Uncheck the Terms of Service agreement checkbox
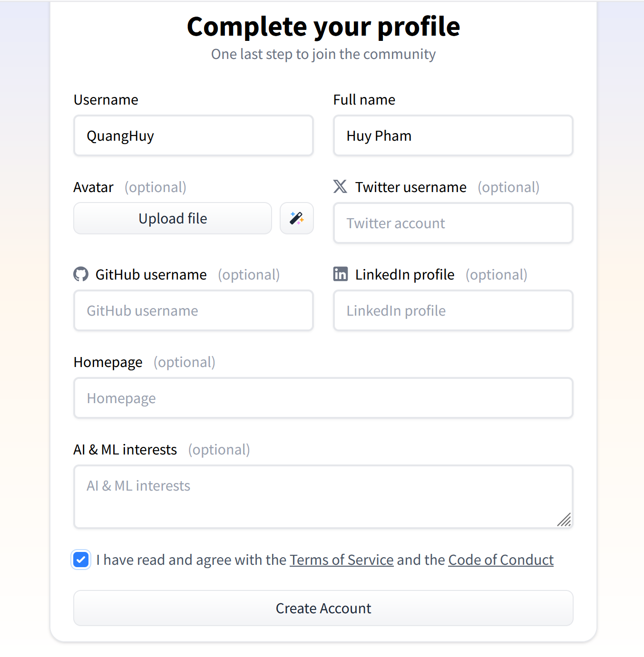 (x=81, y=560)
